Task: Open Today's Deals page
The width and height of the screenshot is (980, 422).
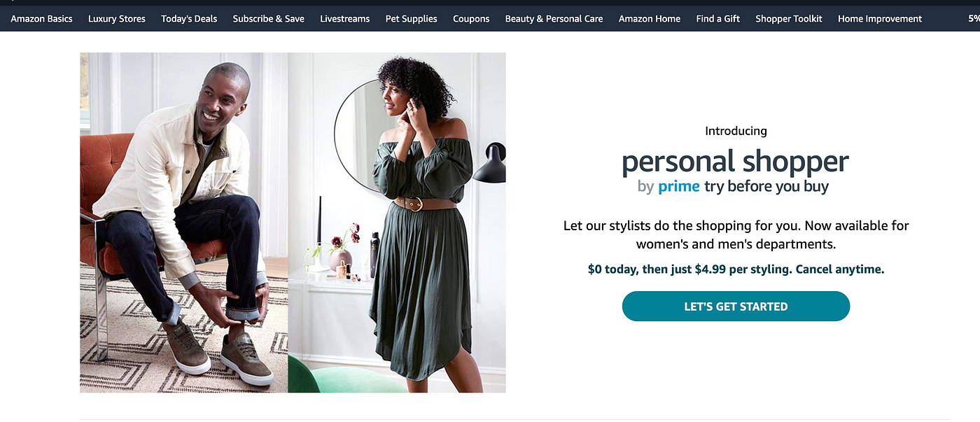Action: (x=189, y=19)
